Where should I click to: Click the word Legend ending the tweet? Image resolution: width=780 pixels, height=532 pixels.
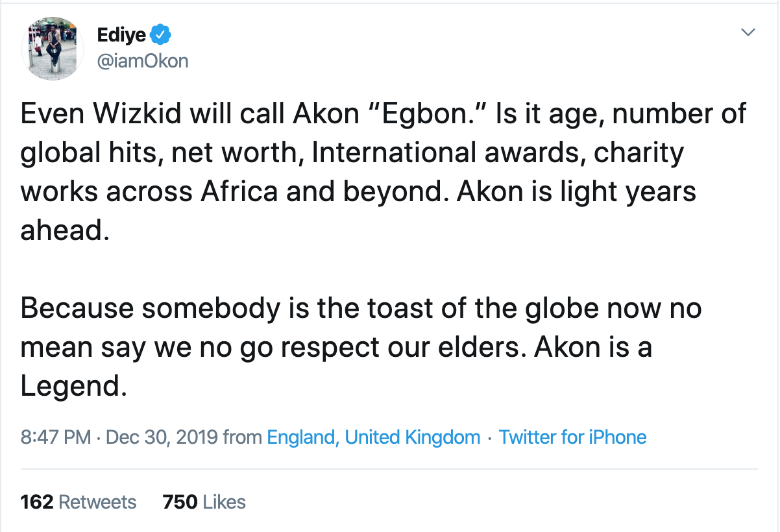71,387
